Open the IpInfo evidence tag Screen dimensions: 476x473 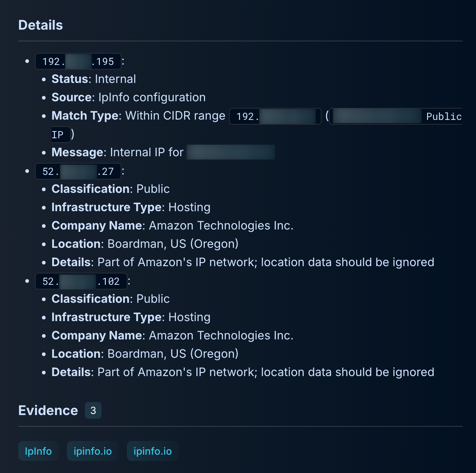point(38,451)
